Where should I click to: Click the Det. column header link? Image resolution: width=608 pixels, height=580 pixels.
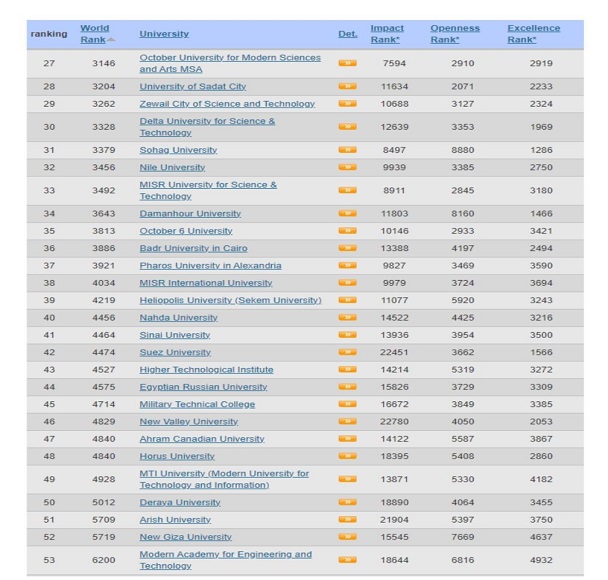click(347, 34)
